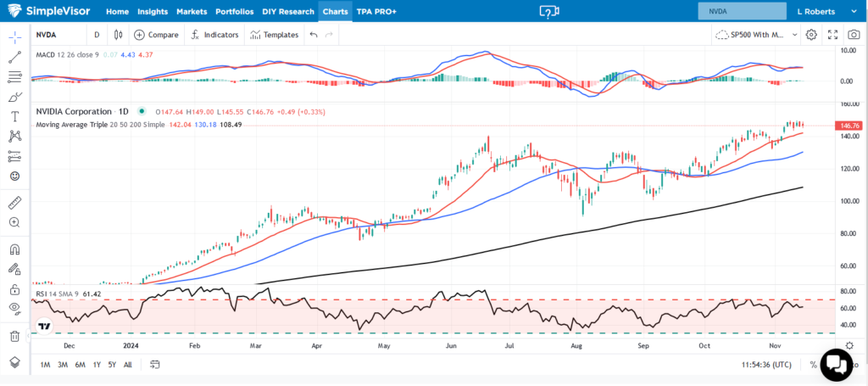Set time range to 1Y
The image size is (868, 386).
point(97,365)
